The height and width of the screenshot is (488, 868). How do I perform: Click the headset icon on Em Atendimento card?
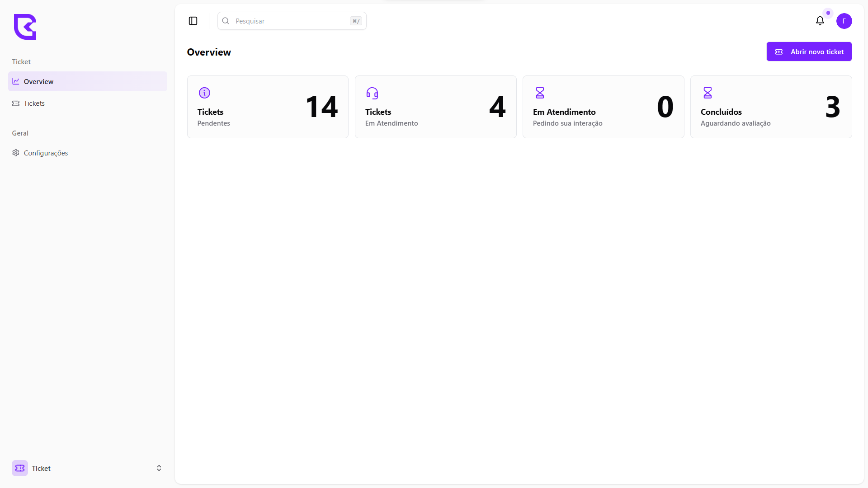point(372,93)
